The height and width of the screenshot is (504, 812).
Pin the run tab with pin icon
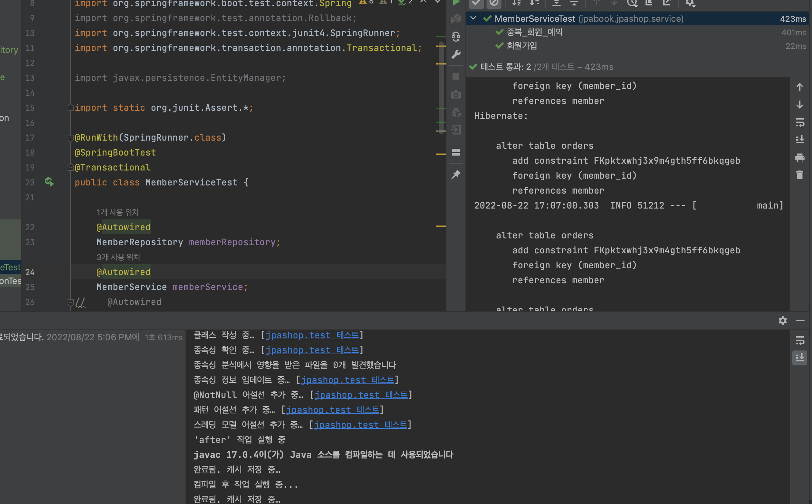click(456, 175)
